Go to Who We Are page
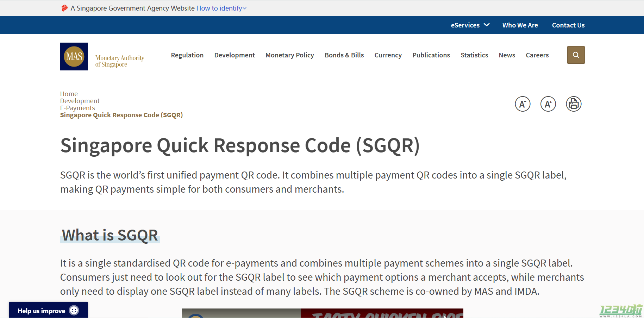 coord(520,25)
